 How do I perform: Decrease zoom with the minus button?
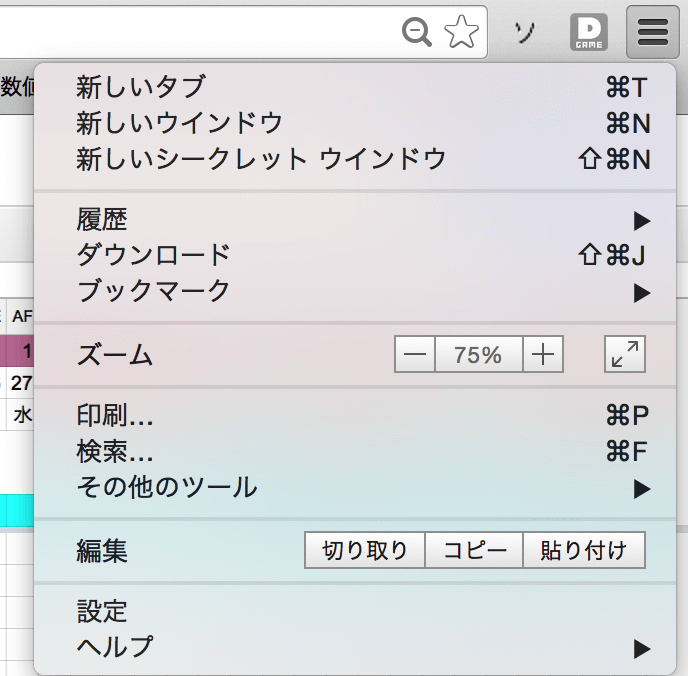415,354
